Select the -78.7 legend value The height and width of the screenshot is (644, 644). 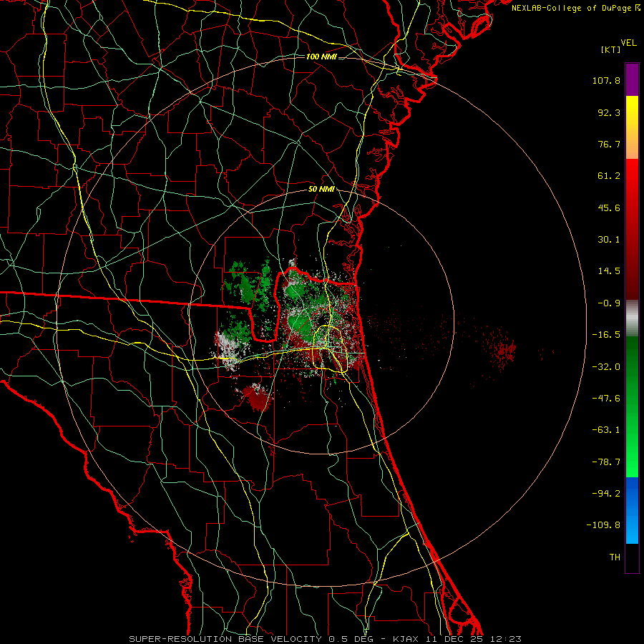pos(606,462)
